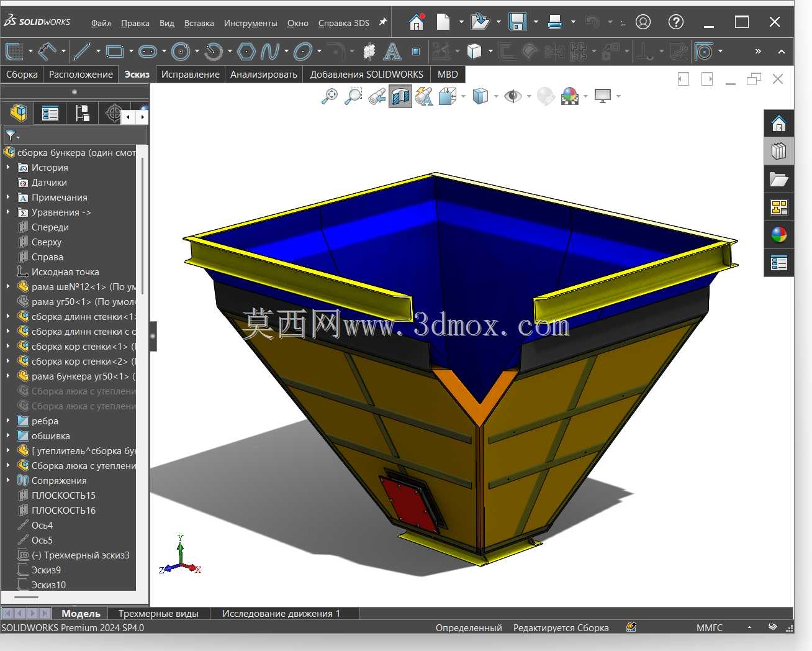
Task: Click the Zoom to Fit icon
Action: [330, 96]
